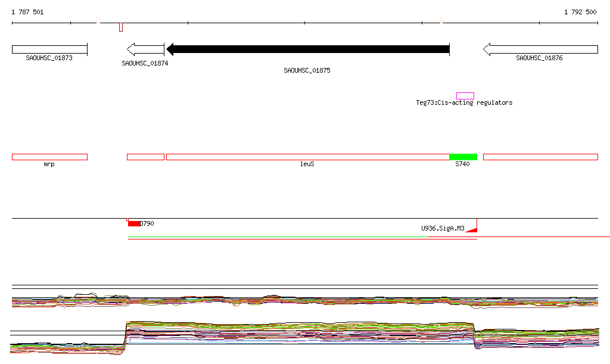This screenshot has width=610, height=364.
Task: Click the Teg73:Cis-acting regulators label
Action: pos(464,102)
